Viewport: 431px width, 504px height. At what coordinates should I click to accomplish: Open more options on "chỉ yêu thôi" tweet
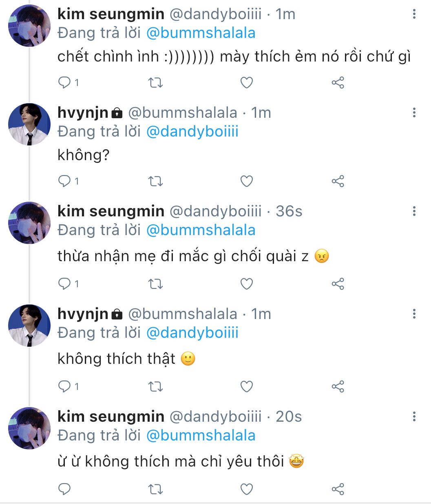pyautogui.click(x=414, y=417)
